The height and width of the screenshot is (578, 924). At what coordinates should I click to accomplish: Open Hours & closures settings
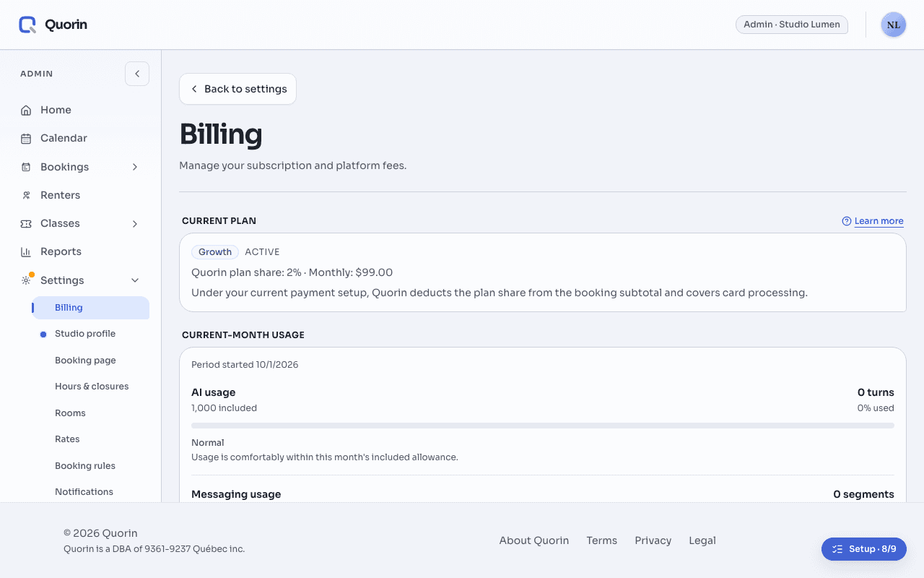pos(90,387)
